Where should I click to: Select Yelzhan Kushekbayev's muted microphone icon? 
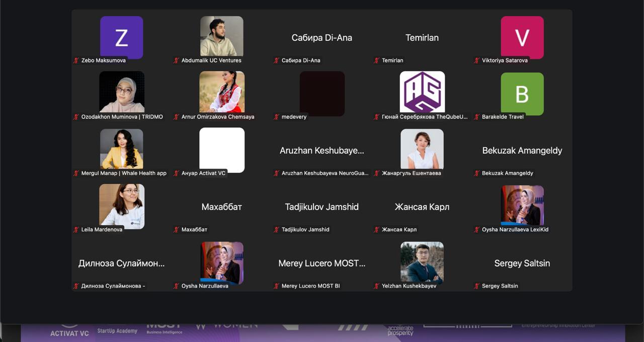pos(377,286)
